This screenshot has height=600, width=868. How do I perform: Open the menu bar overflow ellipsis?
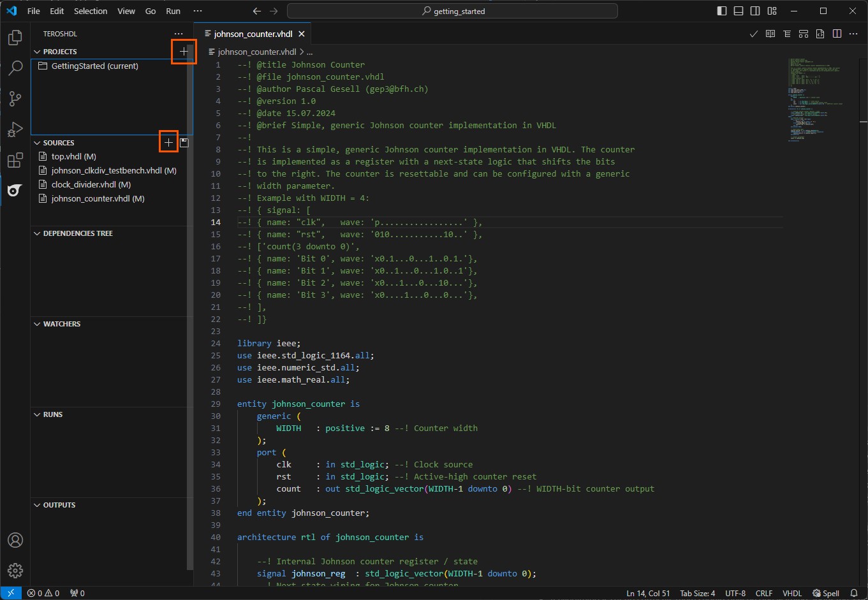[x=198, y=11]
